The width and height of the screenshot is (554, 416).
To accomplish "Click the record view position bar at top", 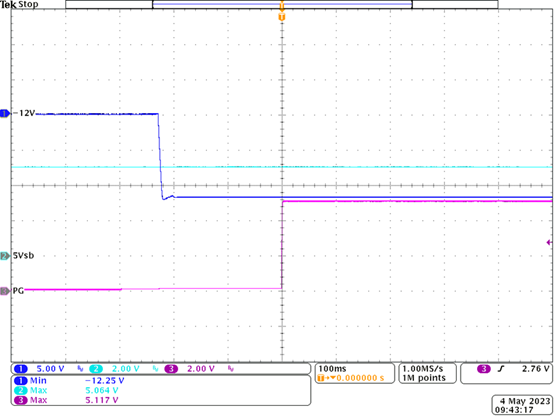I will pos(282,4).
